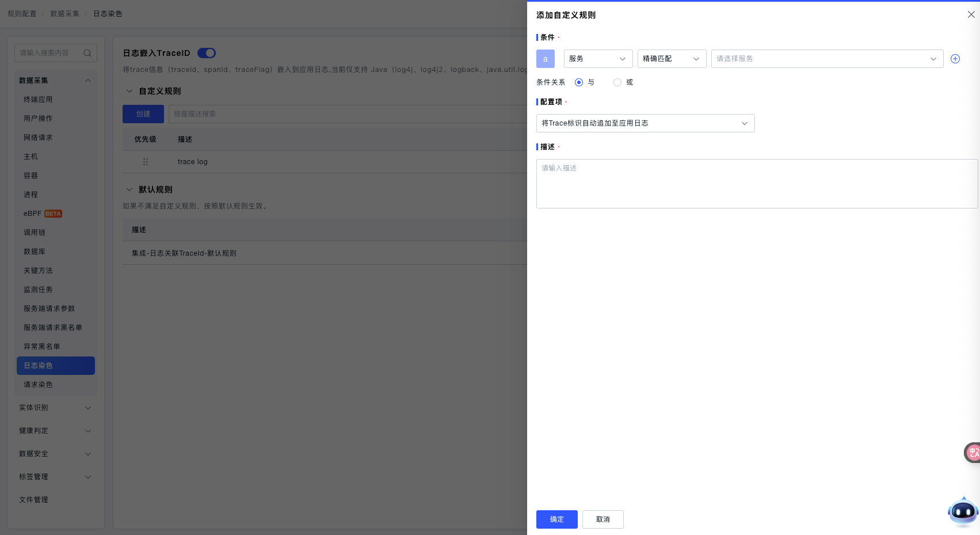Open the 请选择服务 dropdown
Screen dimensions: 980x535
pyautogui.click(x=827, y=59)
